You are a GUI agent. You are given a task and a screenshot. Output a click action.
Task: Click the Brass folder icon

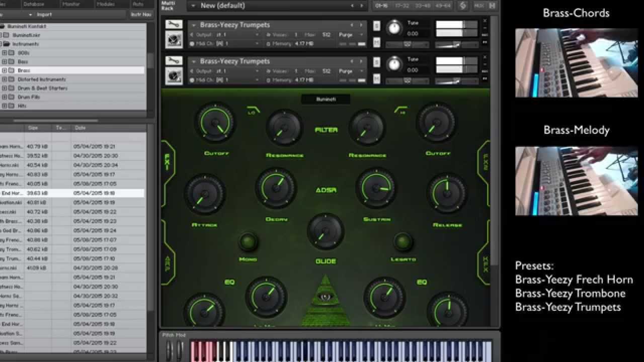pos(11,70)
